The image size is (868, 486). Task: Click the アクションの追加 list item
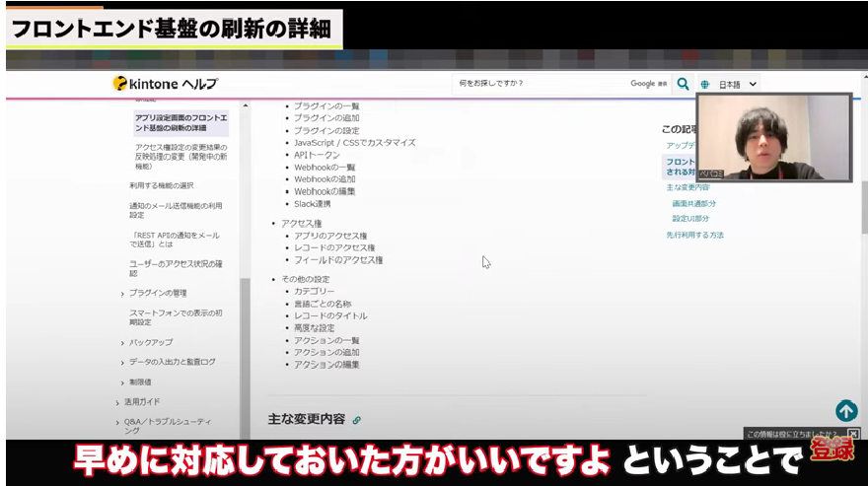click(x=326, y=353)
